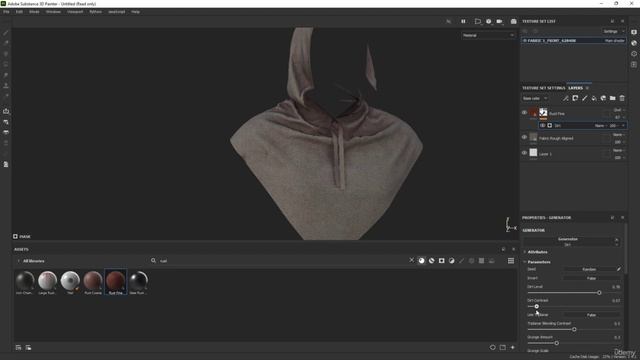Hide the Rust Fine layer

click(524, 113)
